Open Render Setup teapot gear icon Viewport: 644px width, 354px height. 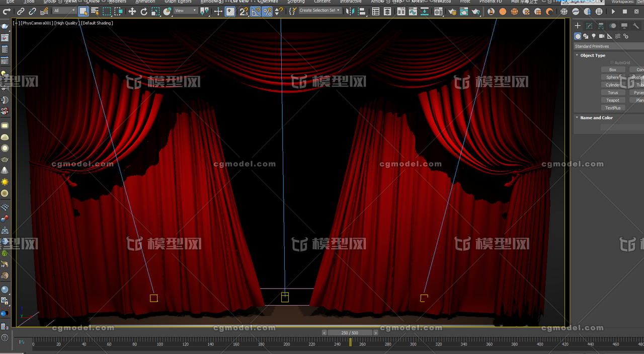[x=452, y=11]
